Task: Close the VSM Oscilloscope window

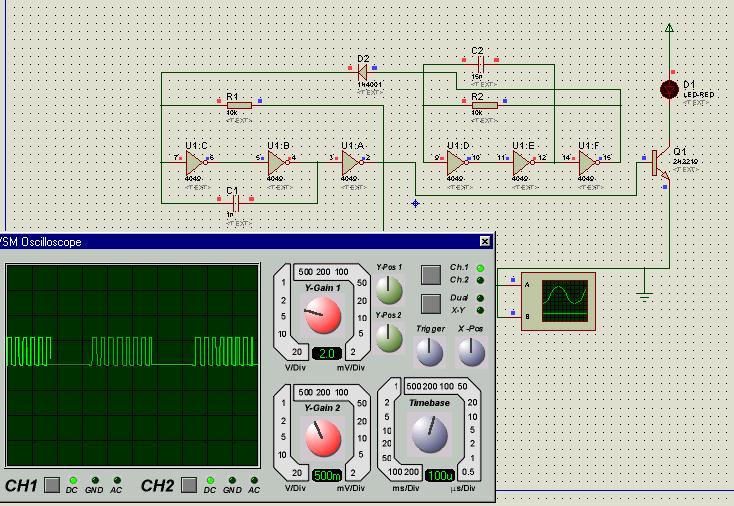Action: pos(485,242)
